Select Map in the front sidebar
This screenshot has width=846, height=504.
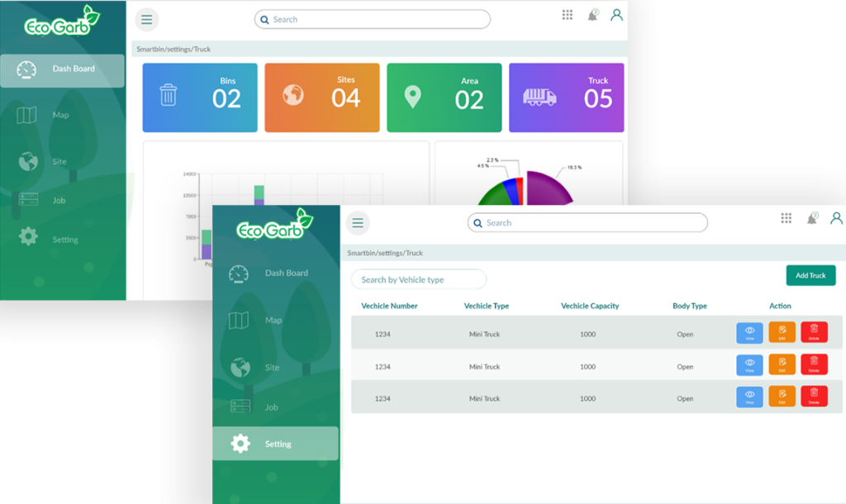pyautogui.click(x=273, y=320)
